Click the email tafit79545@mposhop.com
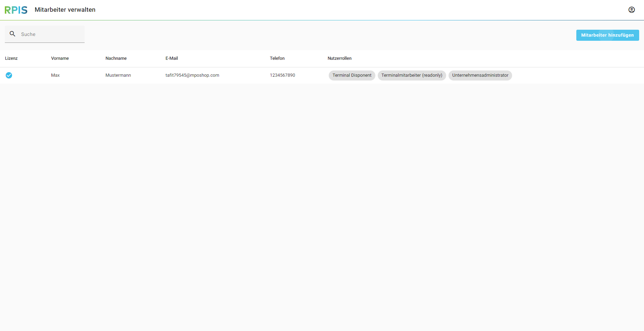Viewport: 644px width, 331px height. click(x=192, y=75)
